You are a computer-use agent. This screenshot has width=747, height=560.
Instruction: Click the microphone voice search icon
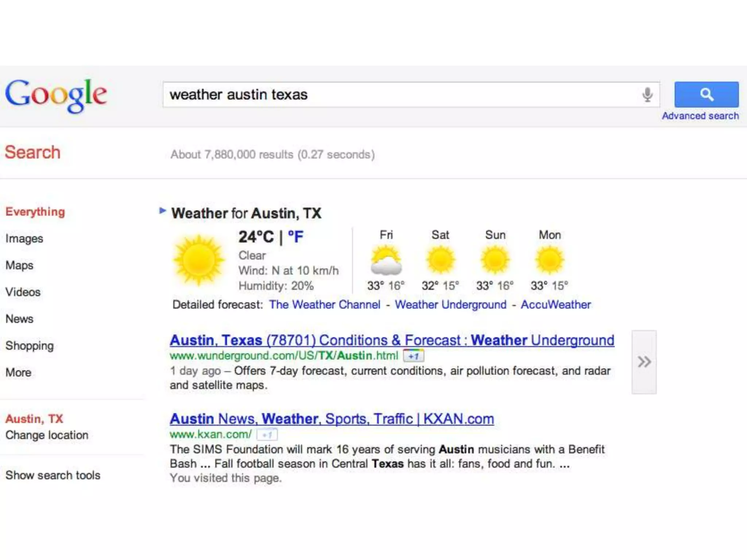point(647,95)
